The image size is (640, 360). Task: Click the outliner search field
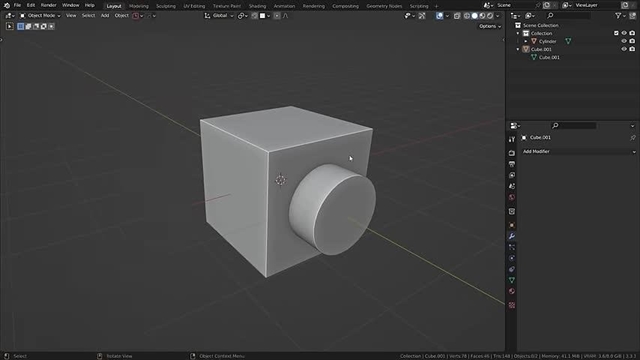click(x=569, y=16)
